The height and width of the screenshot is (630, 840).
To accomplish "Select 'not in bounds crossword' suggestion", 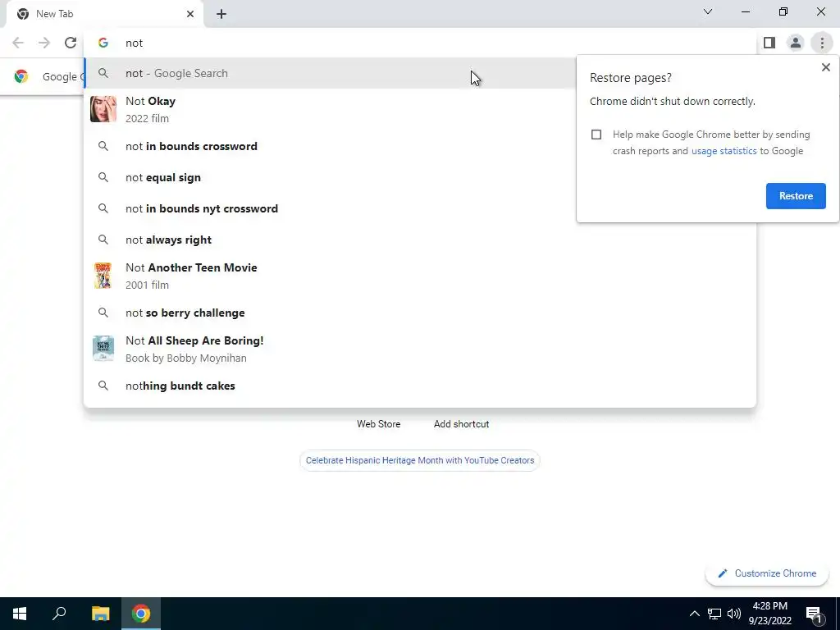I will click(x=420, y=146).
